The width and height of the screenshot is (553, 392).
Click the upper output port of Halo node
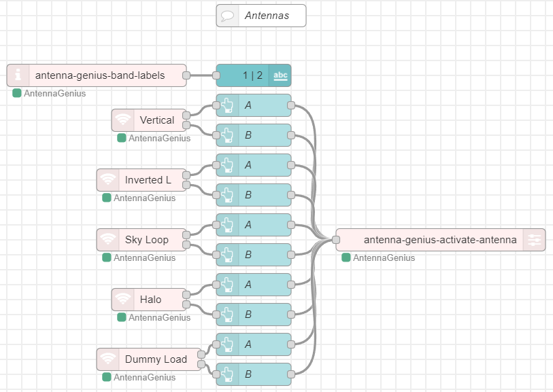click(186, 294)
